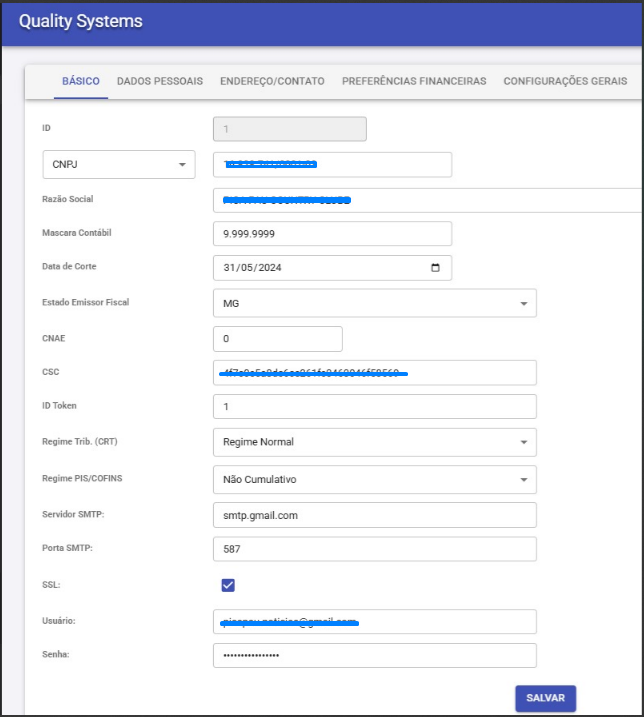This screenshot has height=717, width=644.
Task: Select the Servidor SMTP field
Action: pos(374,515)
